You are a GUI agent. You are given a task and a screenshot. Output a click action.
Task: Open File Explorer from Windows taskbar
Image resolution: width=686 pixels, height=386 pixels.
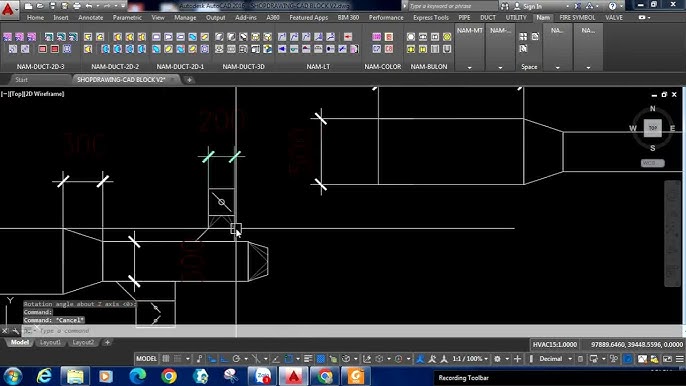[75, 376]
